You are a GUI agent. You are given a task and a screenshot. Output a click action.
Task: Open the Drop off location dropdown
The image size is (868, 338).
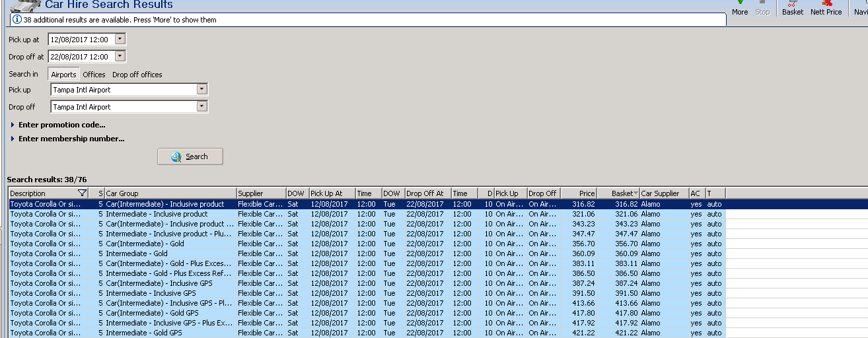coord(202,106)
